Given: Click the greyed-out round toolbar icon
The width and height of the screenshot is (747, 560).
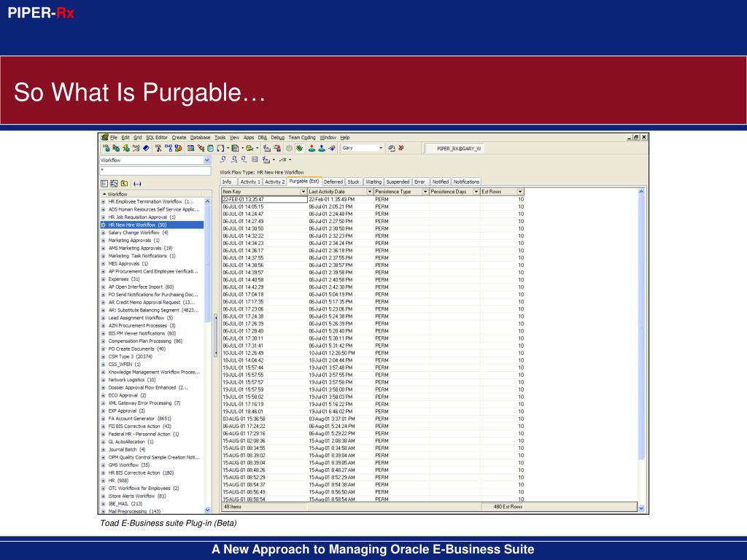Looking at the screenshot, I should click(289, 148).
